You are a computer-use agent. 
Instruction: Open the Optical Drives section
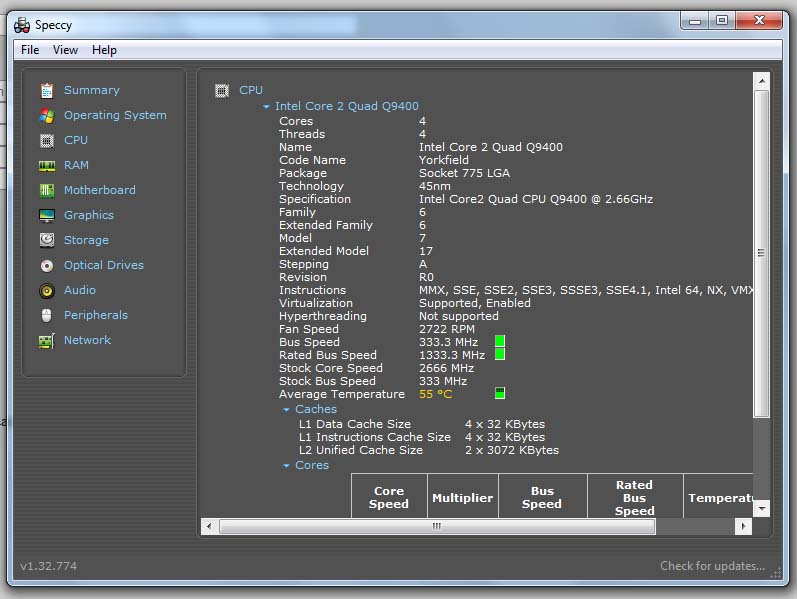click(x=104, y=265)
